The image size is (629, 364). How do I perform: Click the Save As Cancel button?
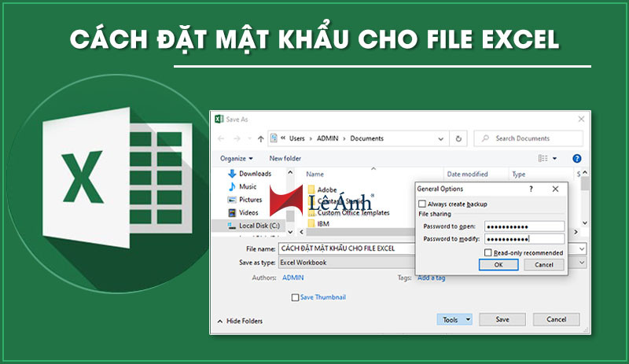click(x=556, y=319)
